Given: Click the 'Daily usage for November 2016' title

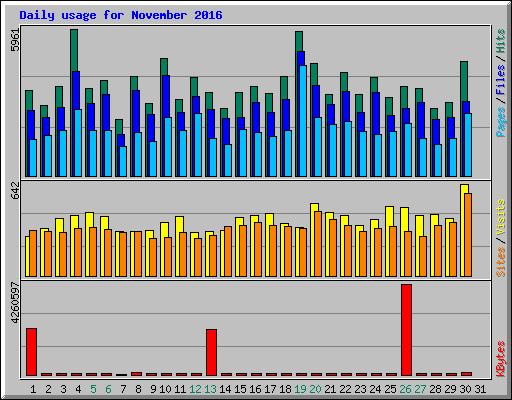Looking at the screenshot, I should pos(121,15).
